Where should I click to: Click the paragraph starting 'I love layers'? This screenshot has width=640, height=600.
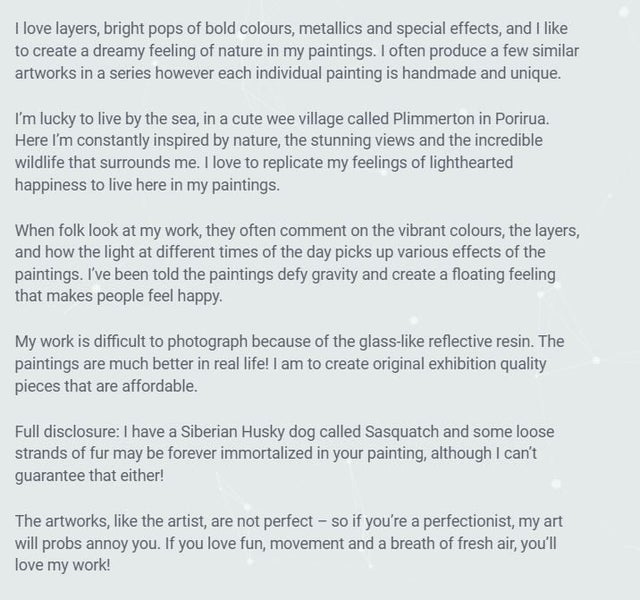pos(297,51)
